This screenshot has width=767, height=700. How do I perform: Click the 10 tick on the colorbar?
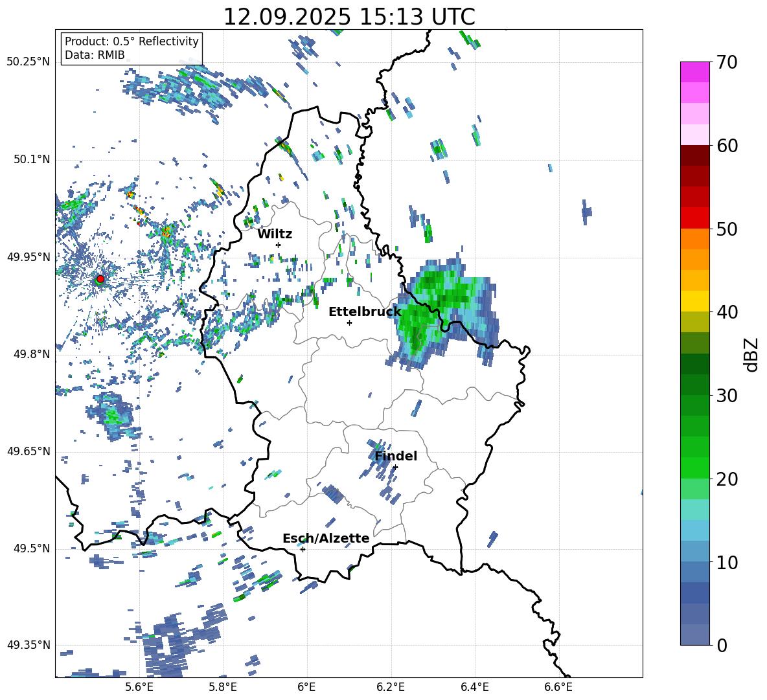[726, 562]
